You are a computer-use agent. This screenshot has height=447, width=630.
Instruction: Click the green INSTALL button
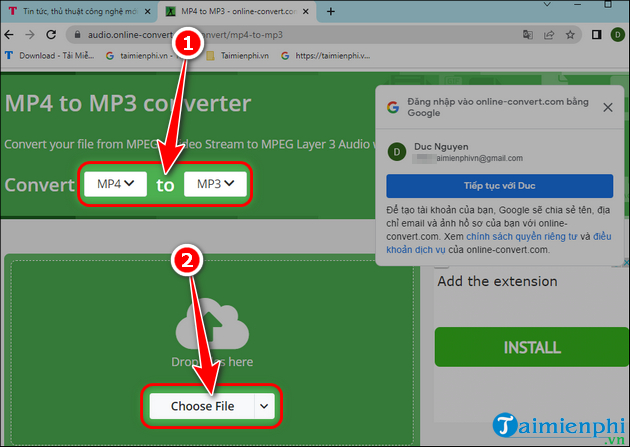point(532,347)
